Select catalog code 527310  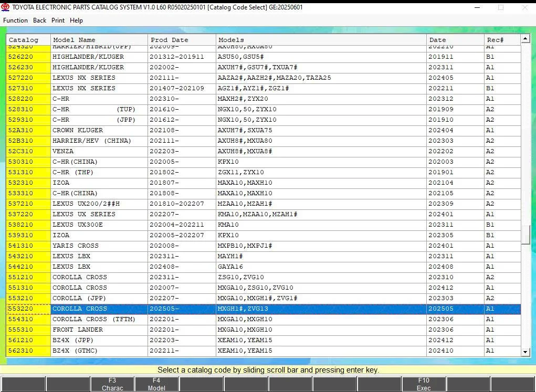point(28,88)
